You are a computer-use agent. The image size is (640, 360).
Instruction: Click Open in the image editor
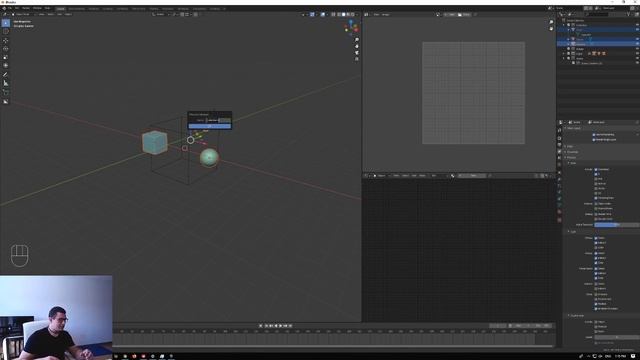pos(464,14)
